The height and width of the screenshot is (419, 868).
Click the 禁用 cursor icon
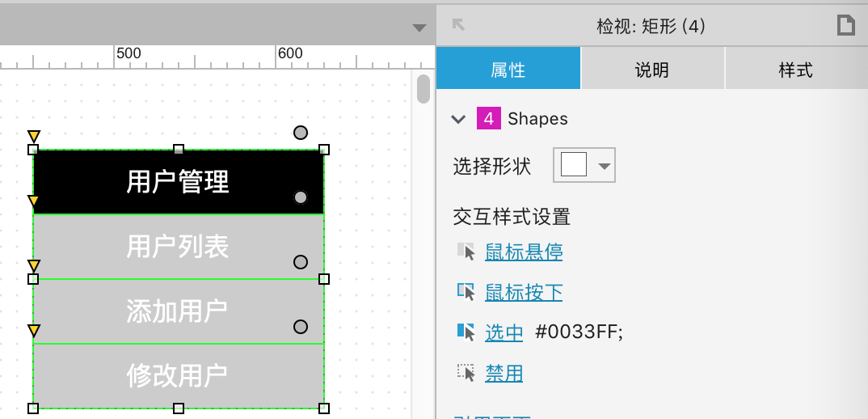click(466, 372)
